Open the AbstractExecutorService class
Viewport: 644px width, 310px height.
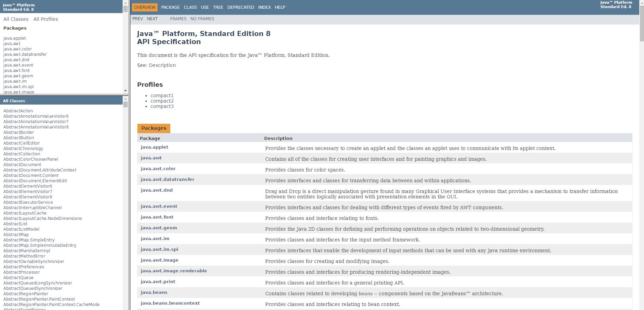coord(28,202)
